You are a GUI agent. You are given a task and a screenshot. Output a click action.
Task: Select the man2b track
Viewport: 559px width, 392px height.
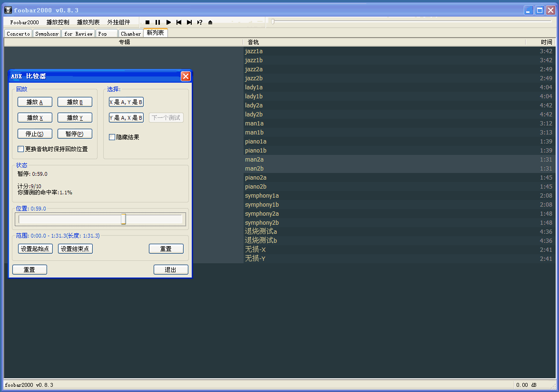tap(399, 168)
